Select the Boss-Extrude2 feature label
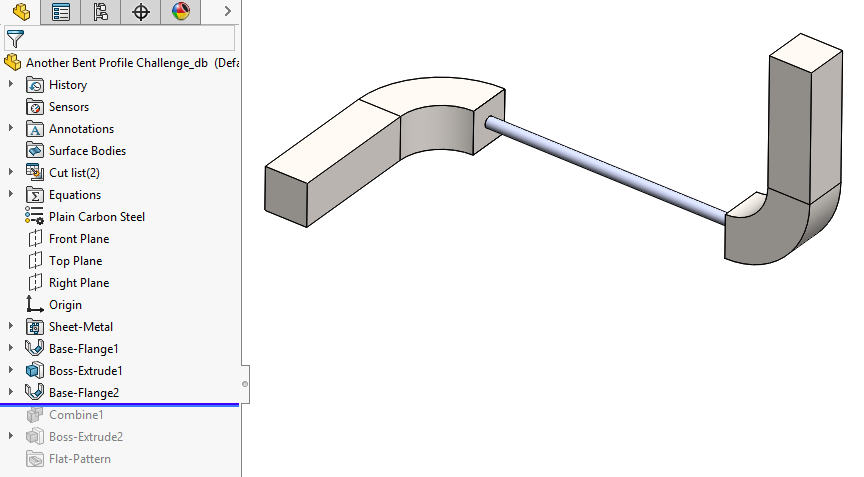Screen dimensions: 864x477 [x=86, y=437]
